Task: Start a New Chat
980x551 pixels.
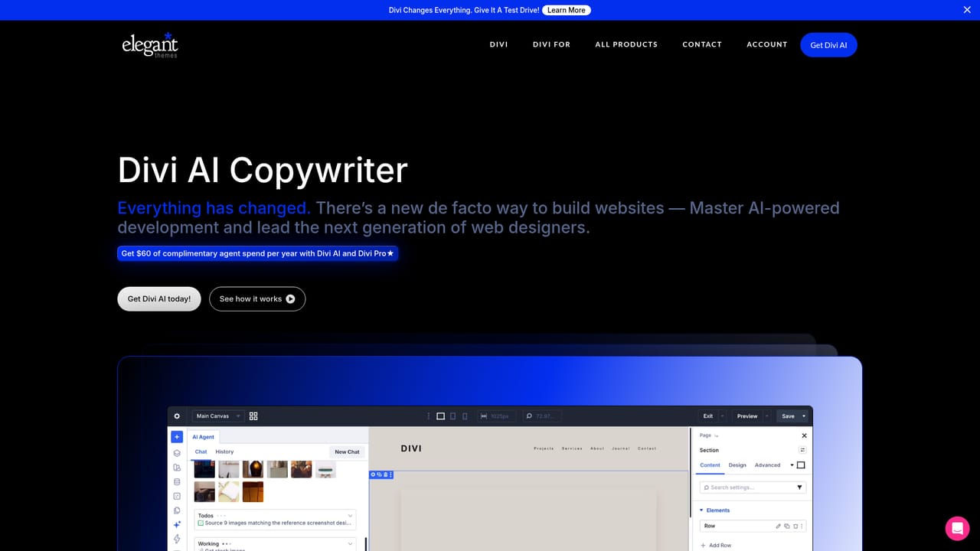Action: coord(347,452)
